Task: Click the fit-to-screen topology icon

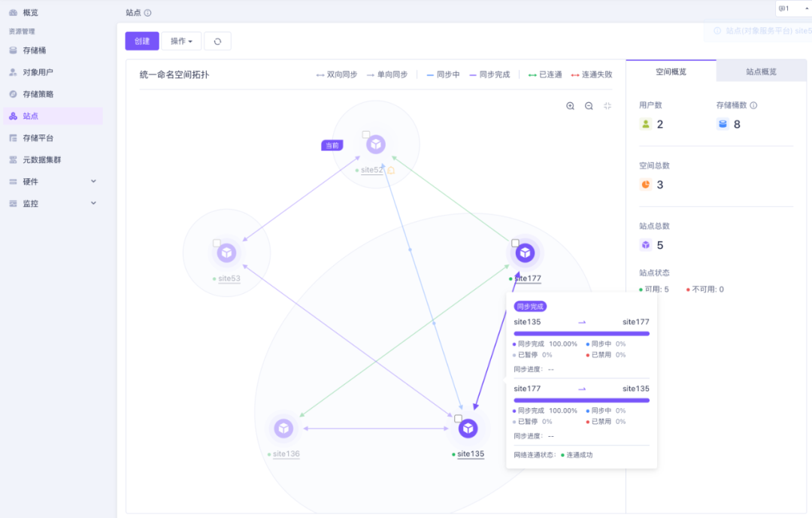Action: [x=607, y=106]
